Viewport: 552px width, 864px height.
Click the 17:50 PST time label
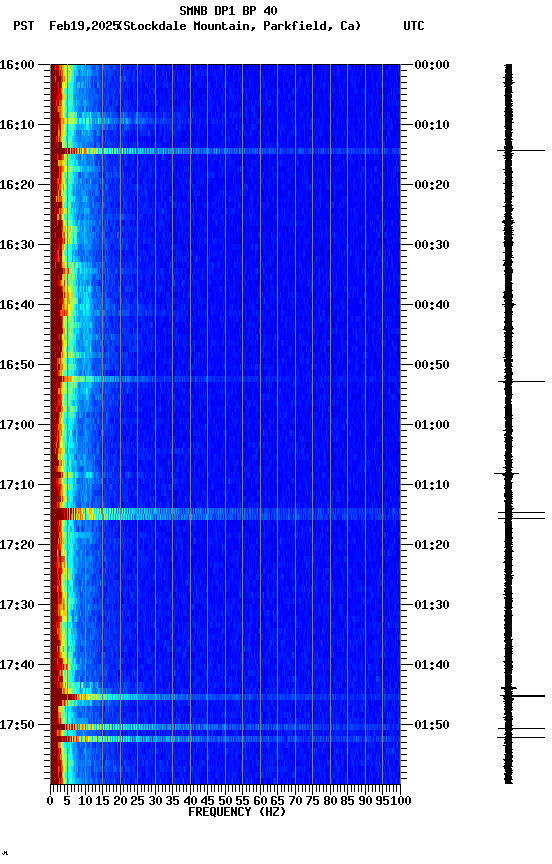pyautogui.click(x=17, y=726)
